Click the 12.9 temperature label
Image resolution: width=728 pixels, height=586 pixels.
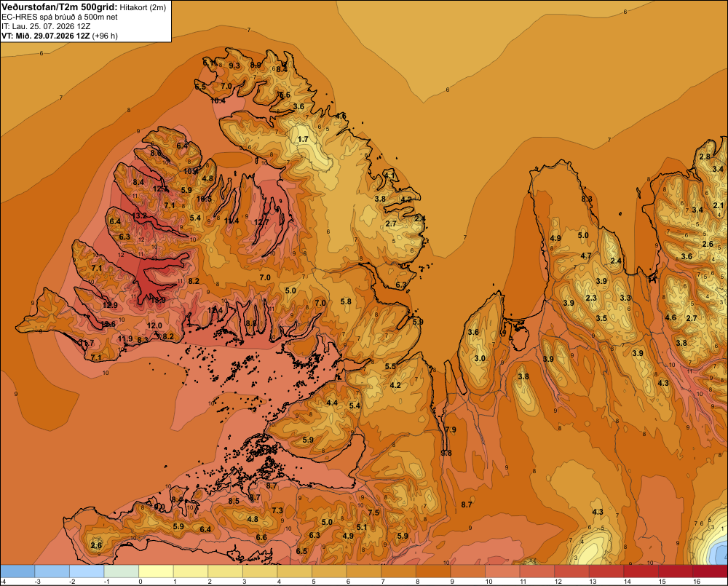(x=110, y=305)
